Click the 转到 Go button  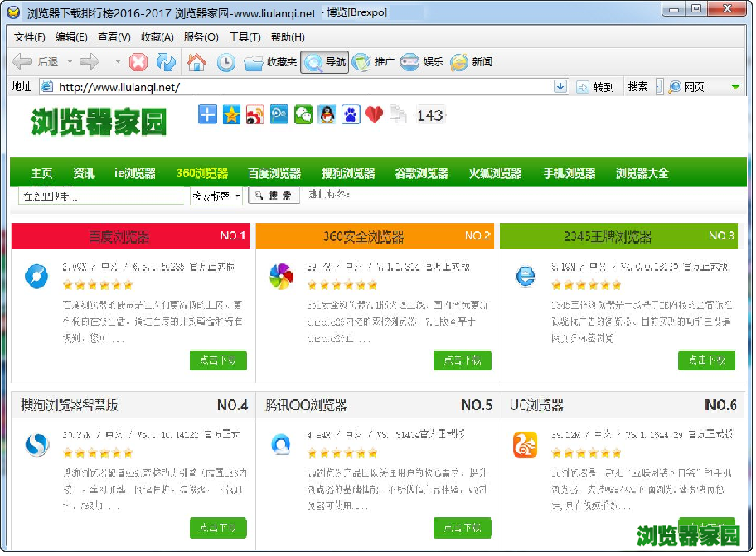(x=595, y=87)
